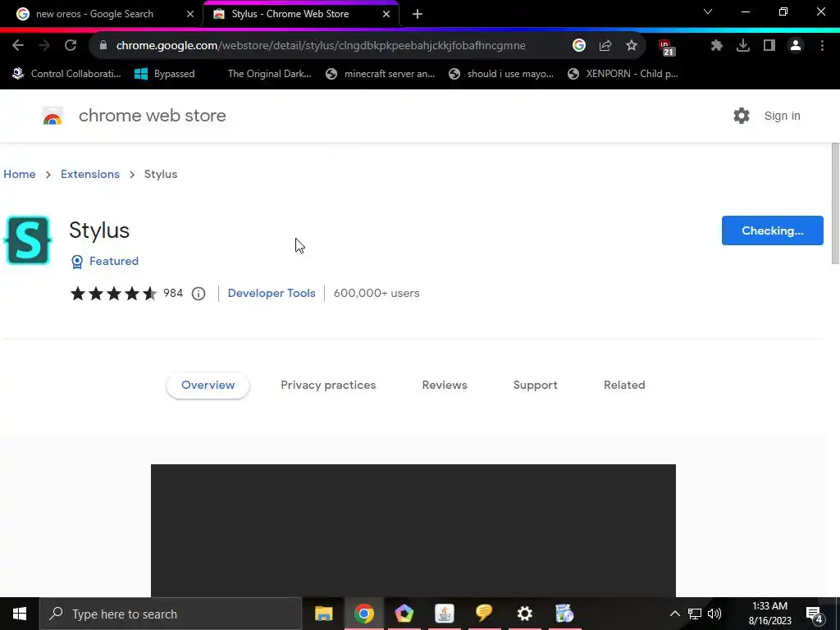This screenshot has height=630, width=840.
Task: Open the Support tab
Action: pyautogui.click(x=535, y=386)
